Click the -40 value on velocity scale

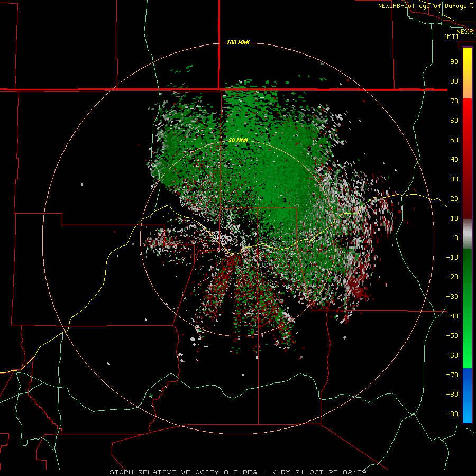(x=452, y=316)
